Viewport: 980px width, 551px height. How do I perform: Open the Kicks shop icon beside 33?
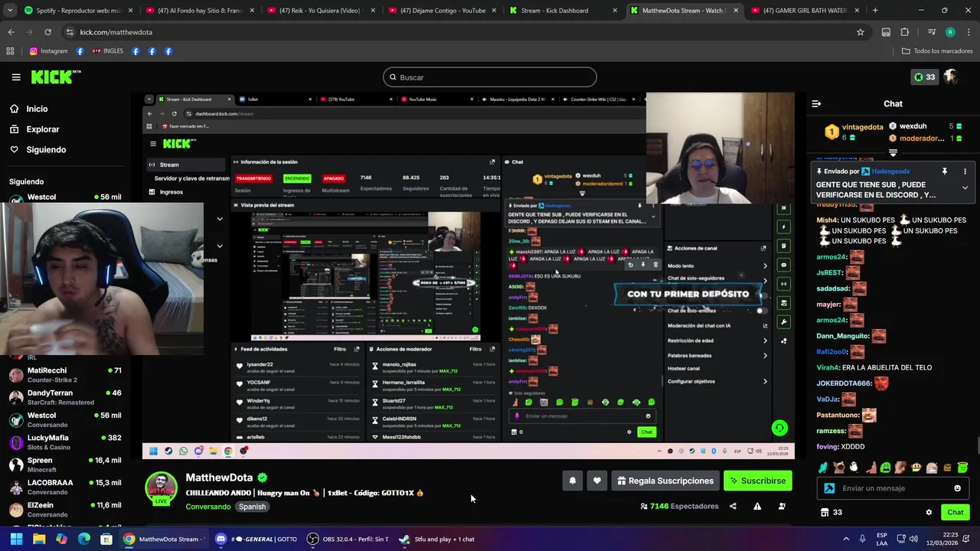point(825,513)
